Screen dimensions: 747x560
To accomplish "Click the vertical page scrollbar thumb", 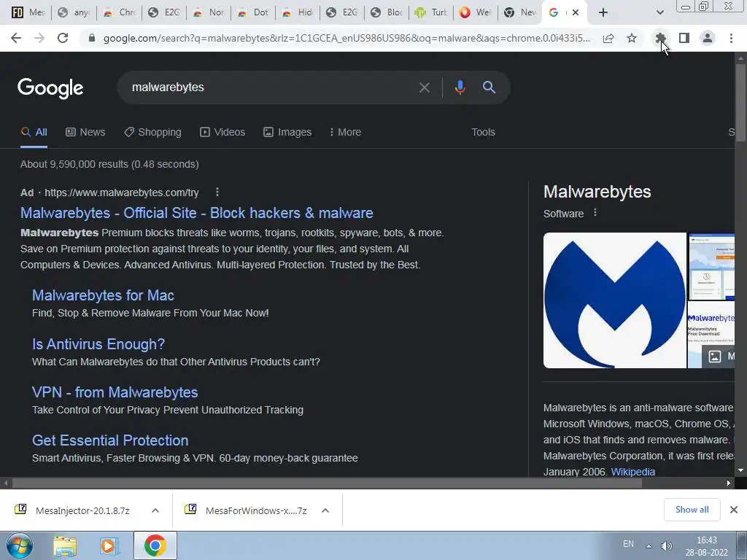I will (740, 102).
